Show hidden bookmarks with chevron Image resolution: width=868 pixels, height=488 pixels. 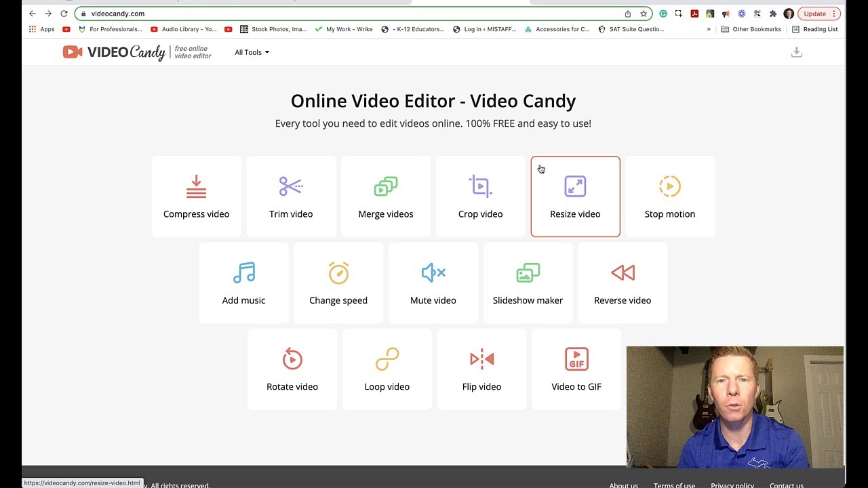709,29
